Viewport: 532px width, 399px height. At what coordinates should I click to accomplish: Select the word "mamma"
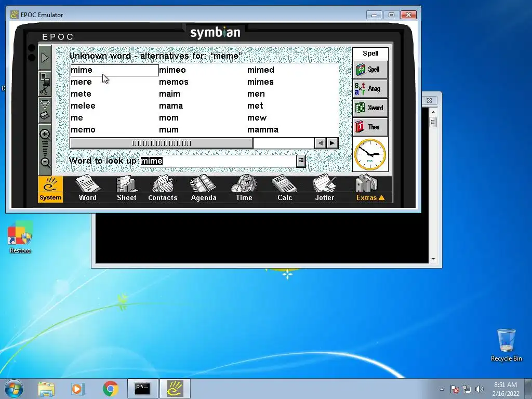(x=262, y=129)
